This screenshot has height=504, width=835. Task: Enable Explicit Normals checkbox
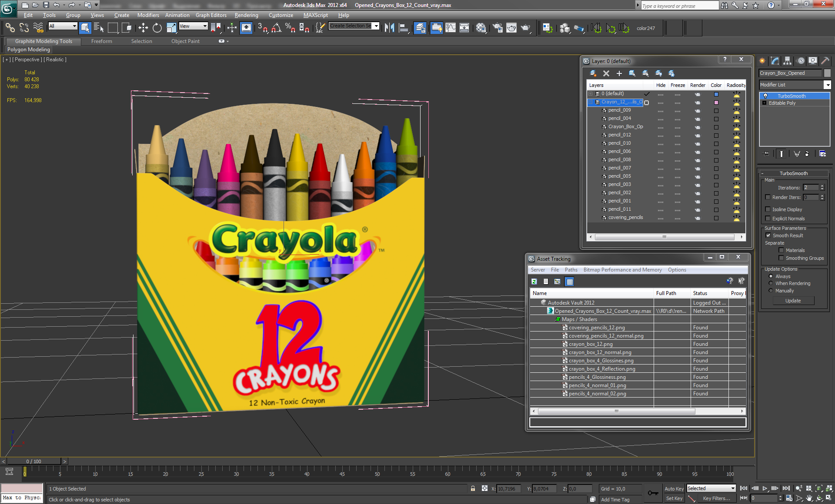tap(768, 219)
